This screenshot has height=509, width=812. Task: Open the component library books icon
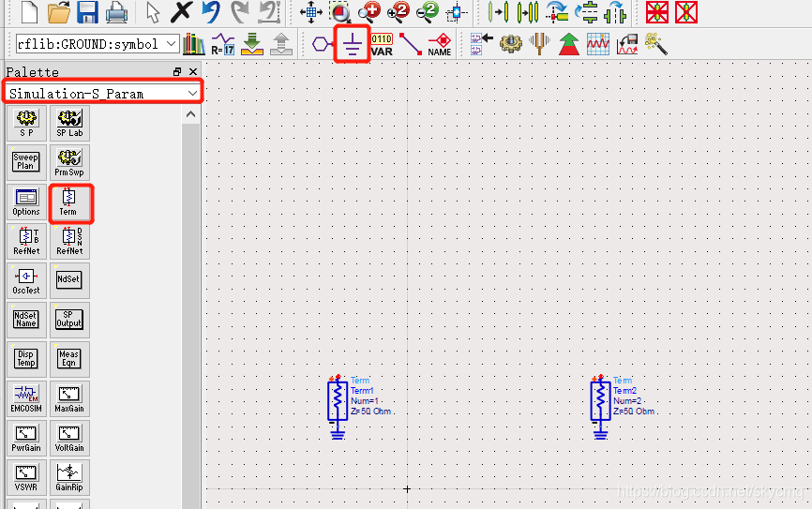click(x=194, y=44)
